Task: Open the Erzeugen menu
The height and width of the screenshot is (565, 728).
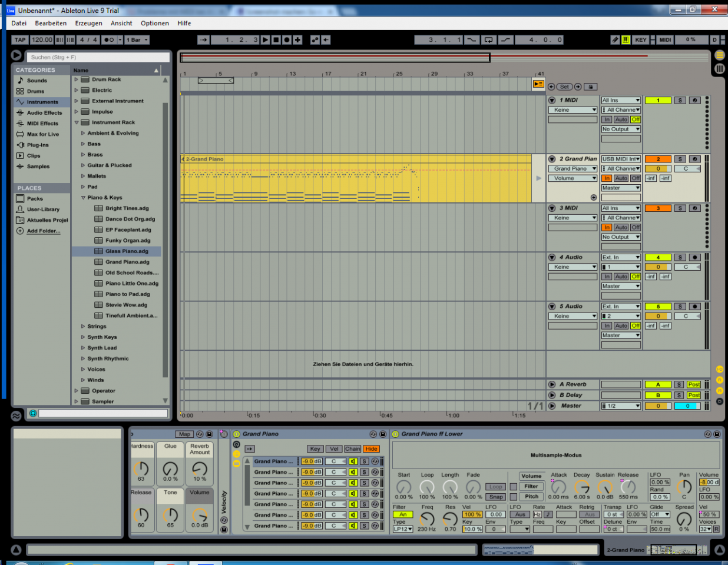Action: click(88, 24)
